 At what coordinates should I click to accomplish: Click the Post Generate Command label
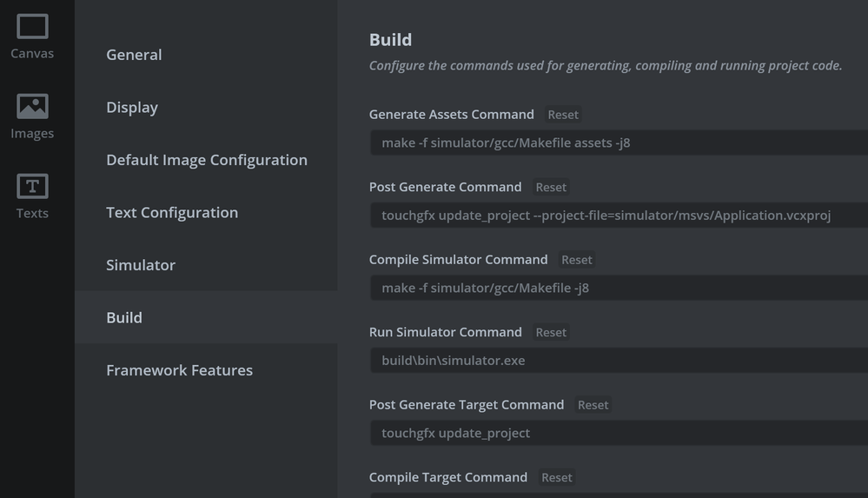click(x=446, y=187)
